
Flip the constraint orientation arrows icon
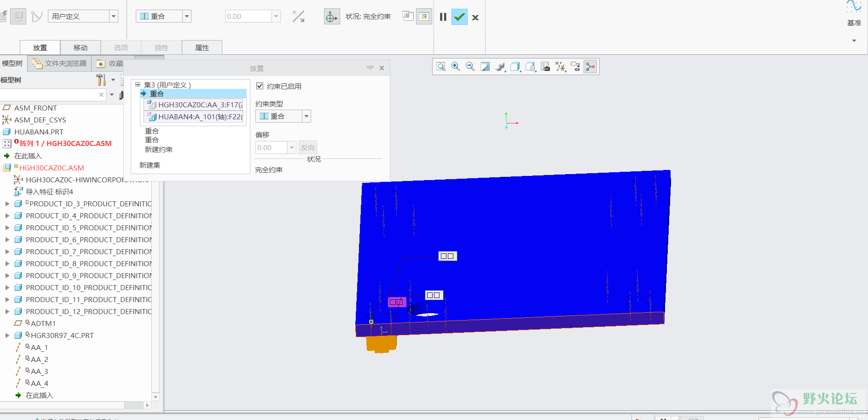click(298, 17)
